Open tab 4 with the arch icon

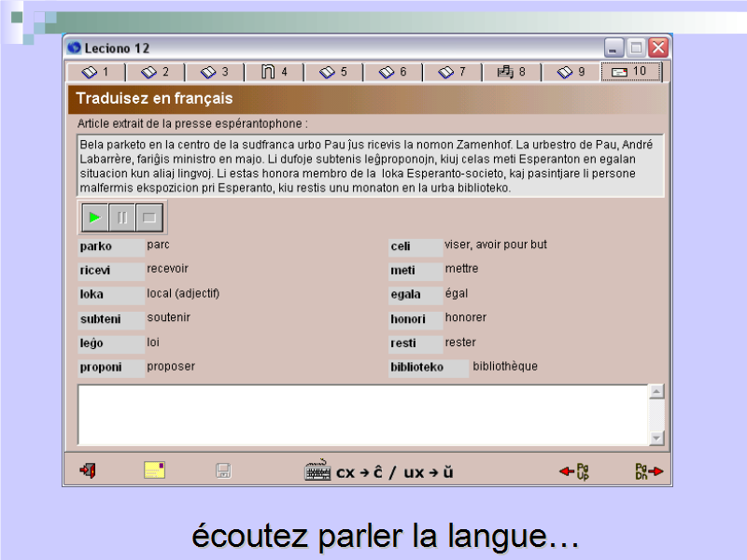click(x=274, y=72)
